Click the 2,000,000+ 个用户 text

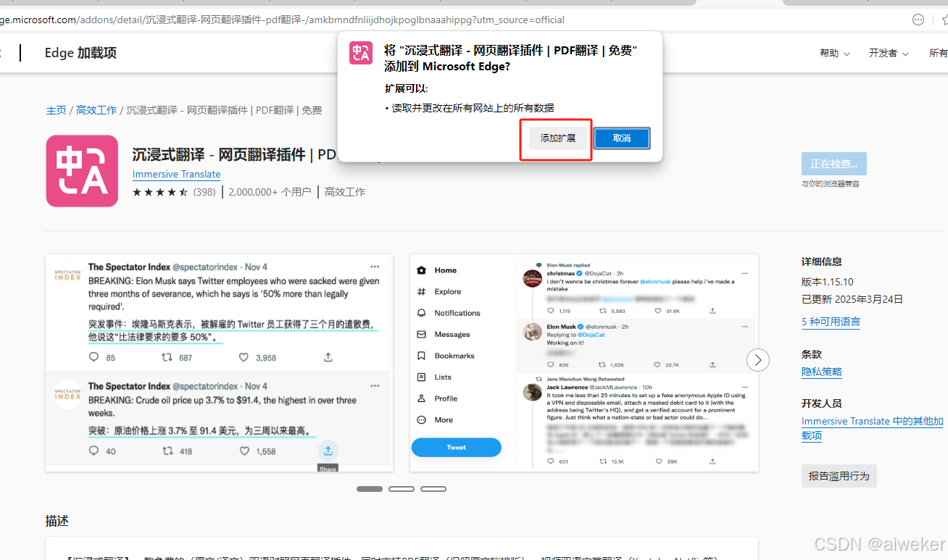tap(270, 192)
